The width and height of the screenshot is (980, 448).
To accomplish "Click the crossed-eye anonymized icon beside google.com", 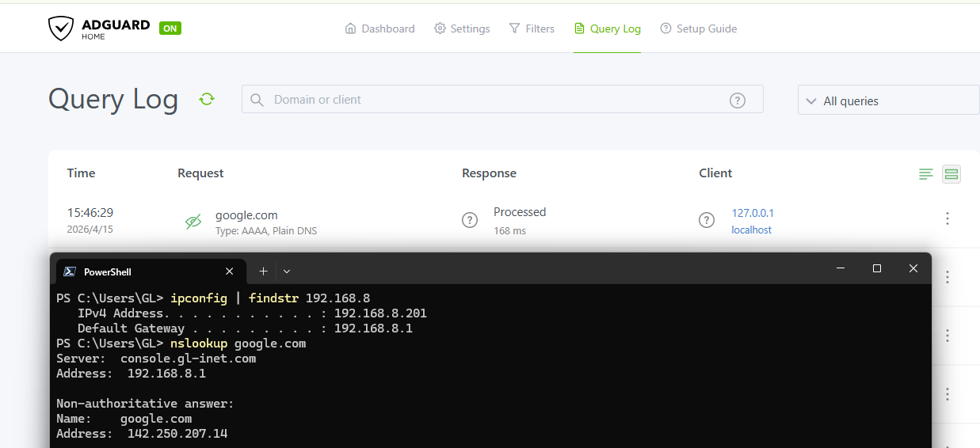I will click(193, 222).
